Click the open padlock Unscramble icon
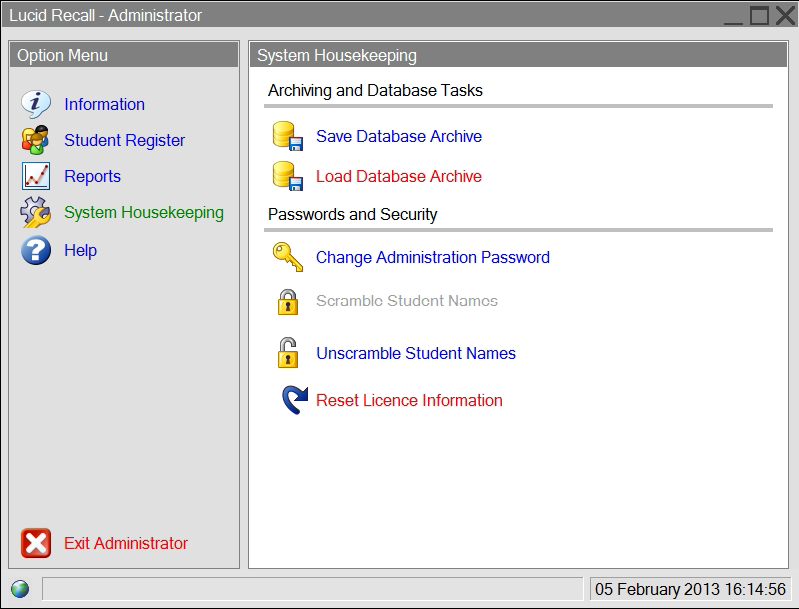The image size is (799, 609). coord(288,353)
